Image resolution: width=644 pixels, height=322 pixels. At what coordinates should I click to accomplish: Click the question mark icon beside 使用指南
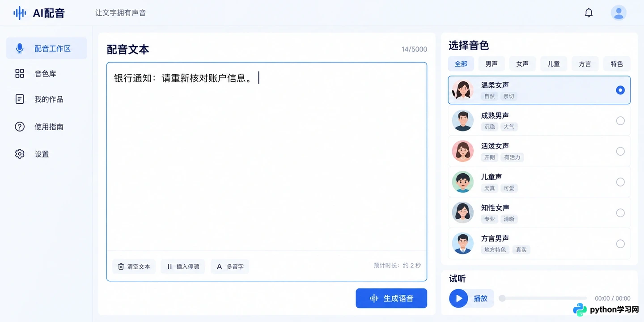(x=20, y=127)
